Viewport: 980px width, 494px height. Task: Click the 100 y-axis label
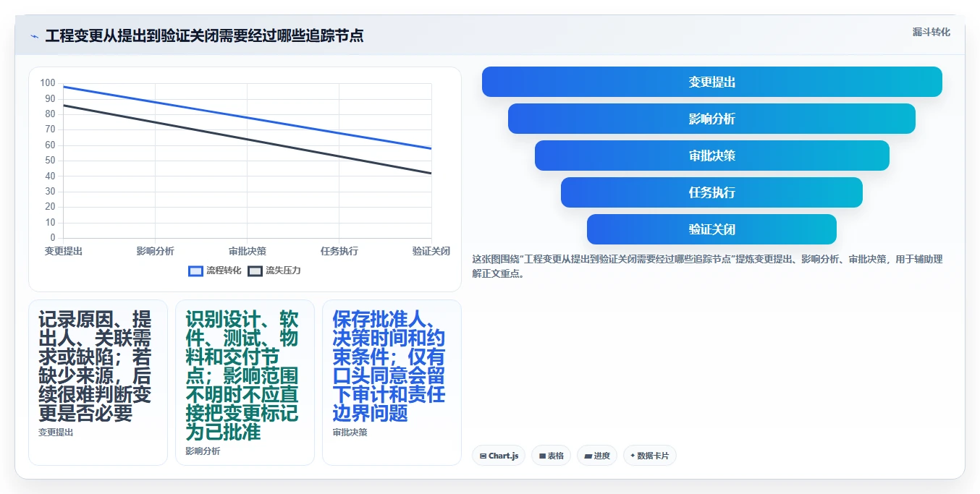(x=48, y=83)
